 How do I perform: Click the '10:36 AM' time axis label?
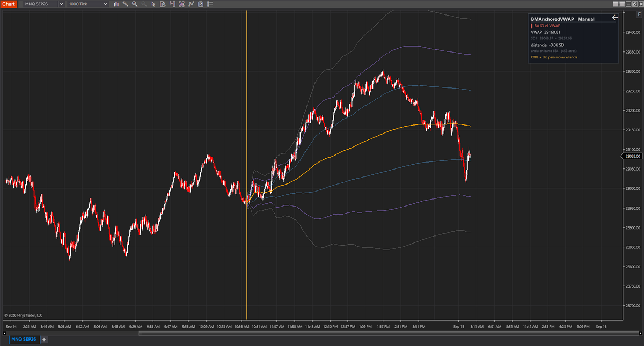tap(243, 326)
